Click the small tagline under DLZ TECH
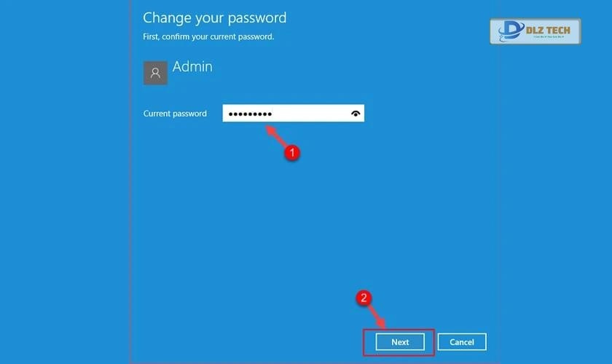The width and height of the screenshot is (612, 364). pos(549,36)
